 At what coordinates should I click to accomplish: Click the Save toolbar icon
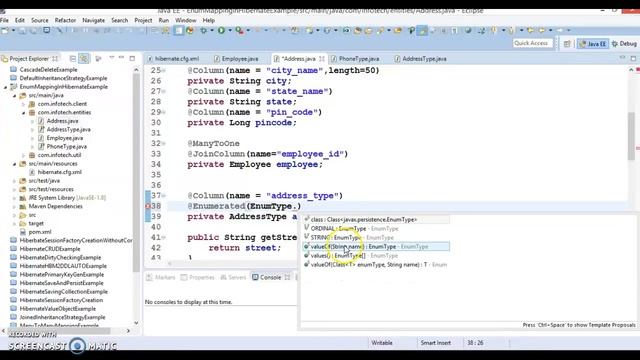coord(22,31)
